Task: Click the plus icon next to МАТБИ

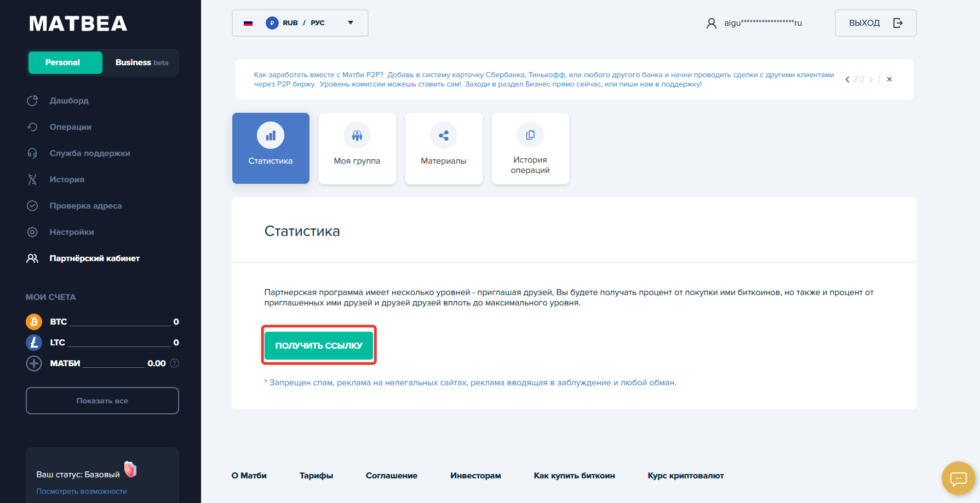Action: pos(34,363)
